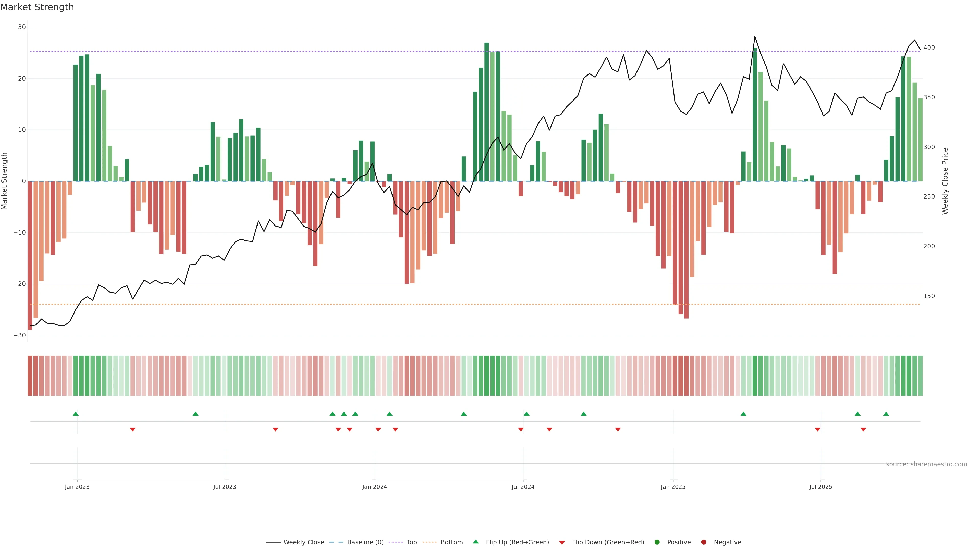Click the red Negative circle legend icon
The image size is (980, 551).
click(x=703, y=542)
